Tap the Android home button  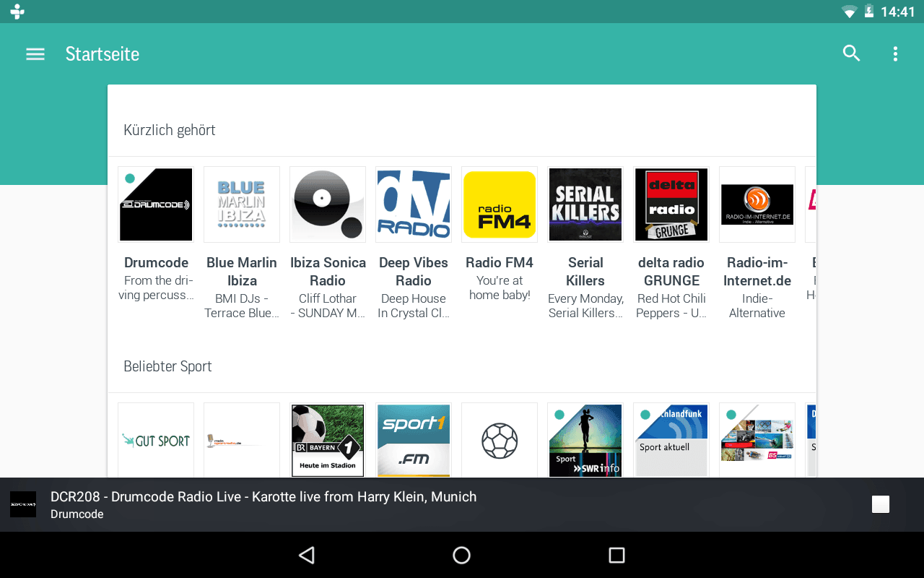pos(461,555)
